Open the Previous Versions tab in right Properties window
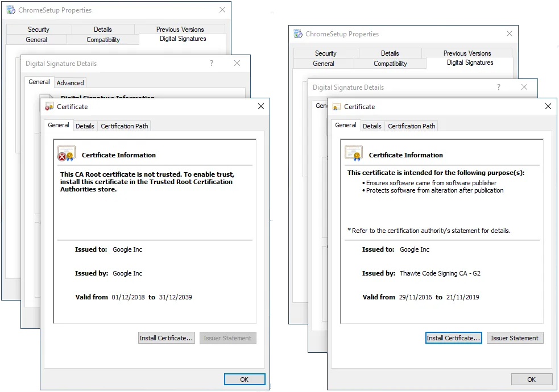The image size is (559, 392). pyautogui.click(x=467, y=52)
